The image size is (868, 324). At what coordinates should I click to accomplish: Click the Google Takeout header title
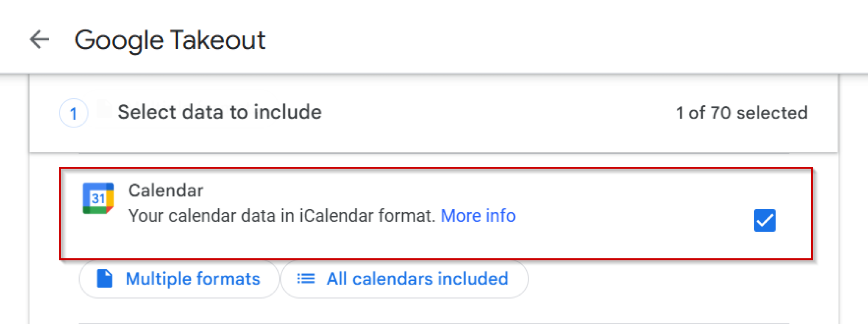(171, 39)
